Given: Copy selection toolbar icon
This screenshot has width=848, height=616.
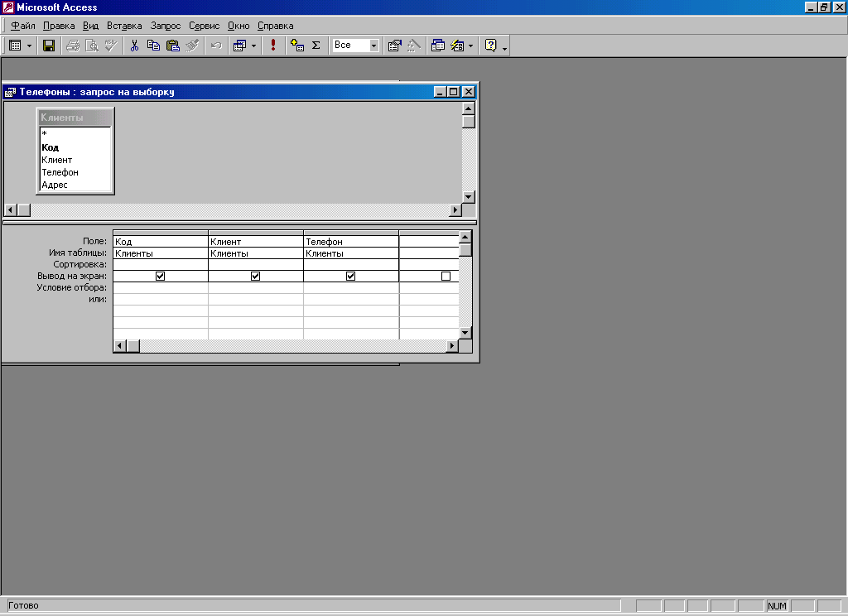Looking at the screenshot, I should pyautogui.click(x=153, y=46).
